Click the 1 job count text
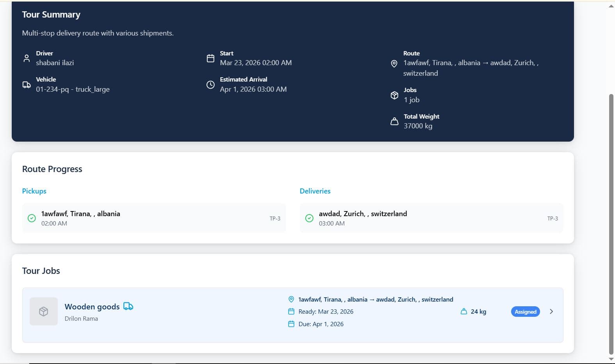 point(412,100)
